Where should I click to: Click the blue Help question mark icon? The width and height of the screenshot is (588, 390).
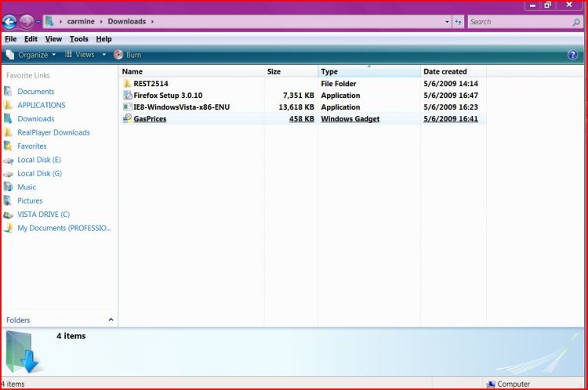pyautogui.click(x=572, y=55)
